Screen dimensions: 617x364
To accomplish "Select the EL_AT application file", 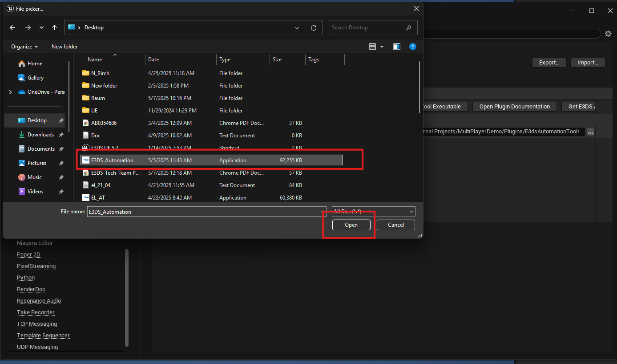I will (98, 198).
